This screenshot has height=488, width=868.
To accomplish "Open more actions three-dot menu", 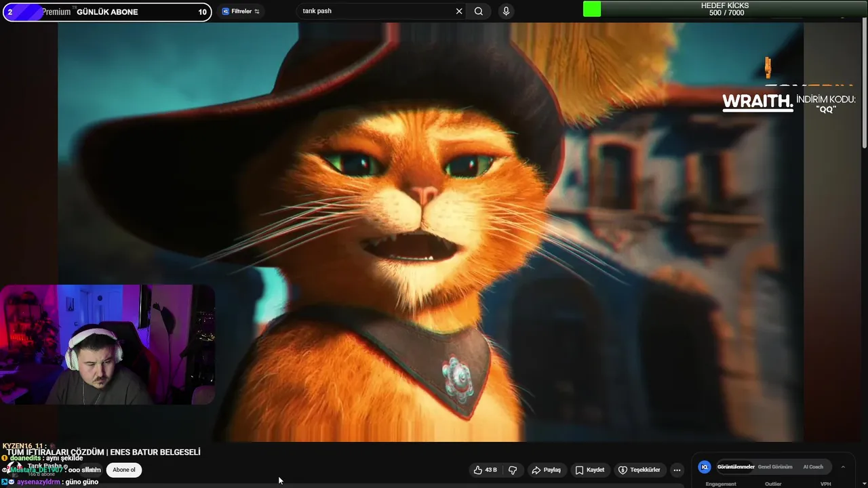I will click(677, 470).
